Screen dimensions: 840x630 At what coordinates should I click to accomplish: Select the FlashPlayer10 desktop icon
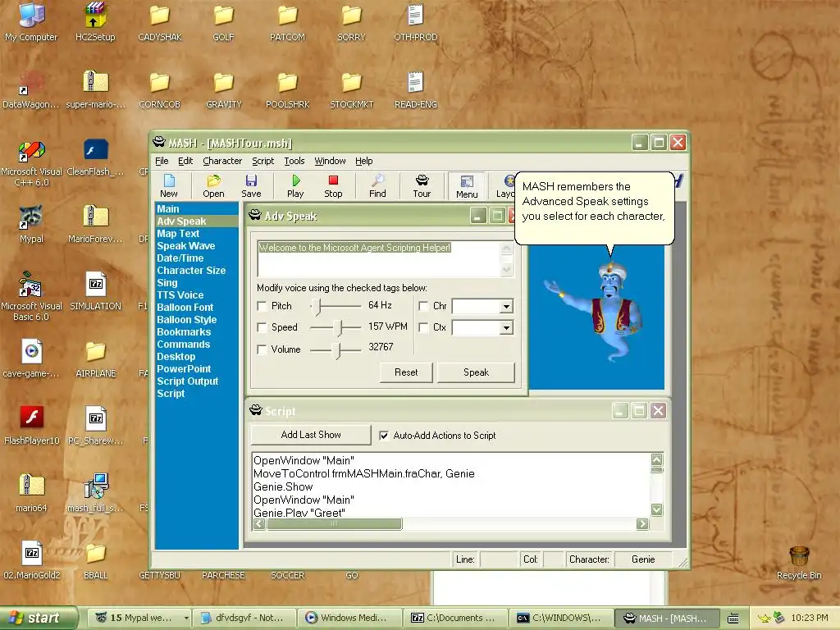coord(31,426)
